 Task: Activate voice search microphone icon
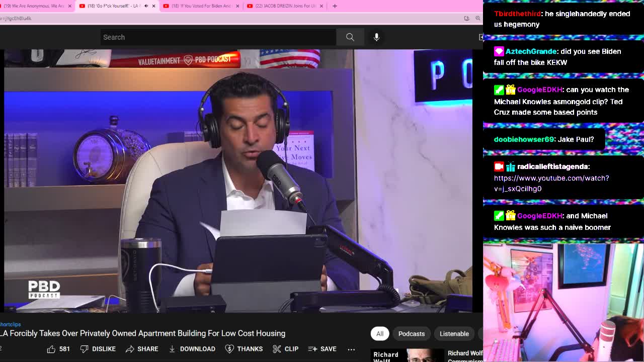click(x=376, y=37)
